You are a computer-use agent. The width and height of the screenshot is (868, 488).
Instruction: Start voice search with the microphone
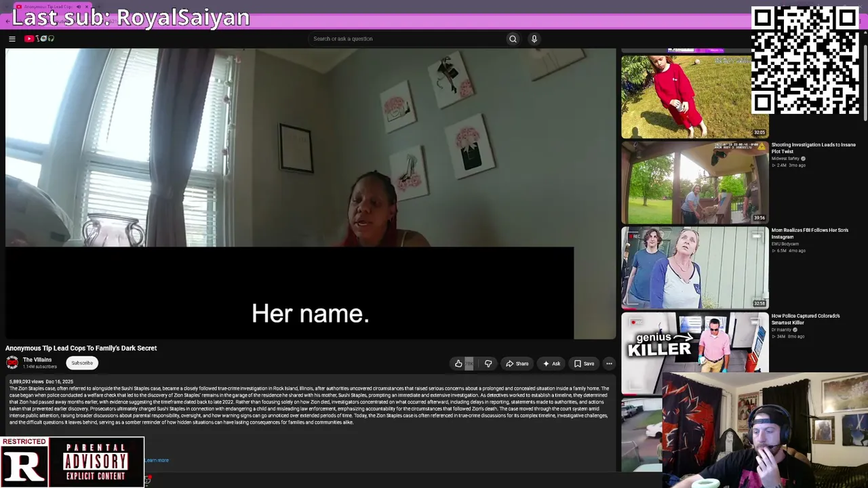click(x=534, y=39)
